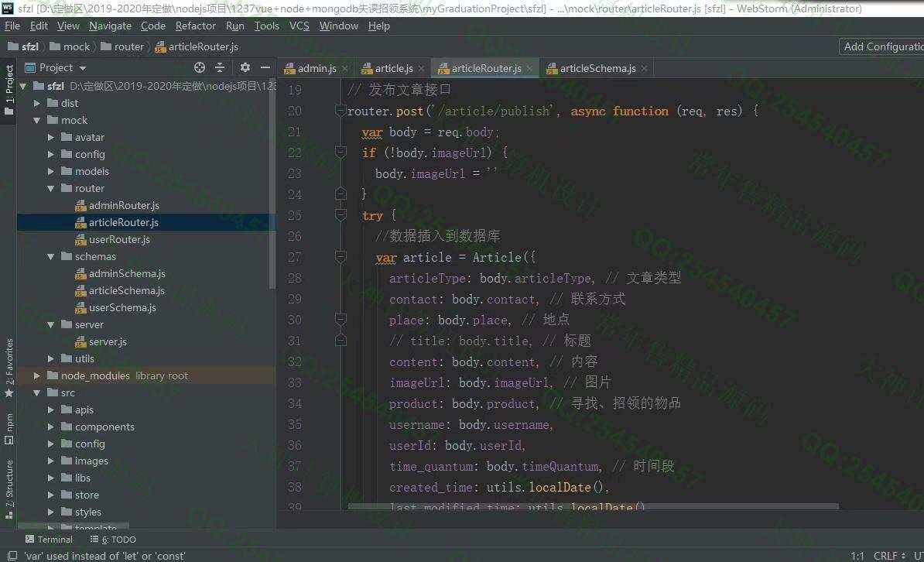Hide the Project panel with minus icon
Viewport: 924px width, 562px height.
pos(265,68)
